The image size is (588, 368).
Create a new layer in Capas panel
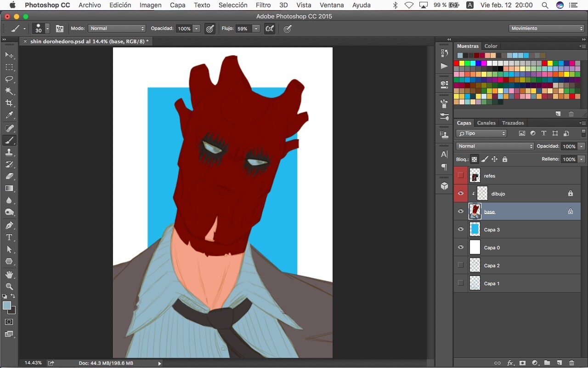coord(560,363)
